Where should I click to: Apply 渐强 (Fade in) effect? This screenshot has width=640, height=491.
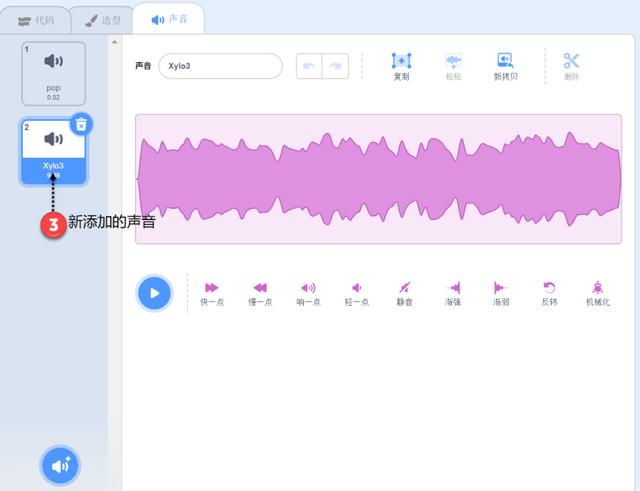click(x=453, y=294)
